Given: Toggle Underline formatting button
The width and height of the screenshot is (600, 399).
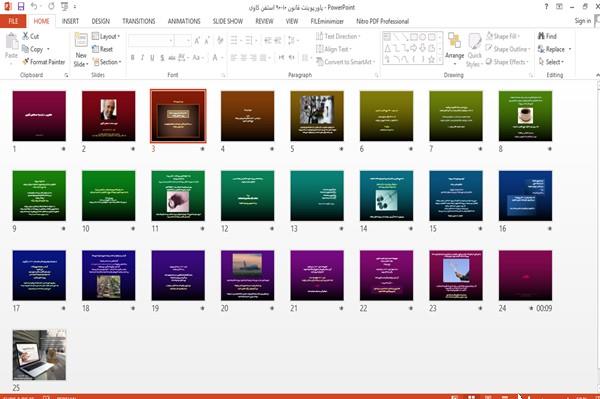Looking at the screenshot, I should pyautogui.click(x=152, y=58).
